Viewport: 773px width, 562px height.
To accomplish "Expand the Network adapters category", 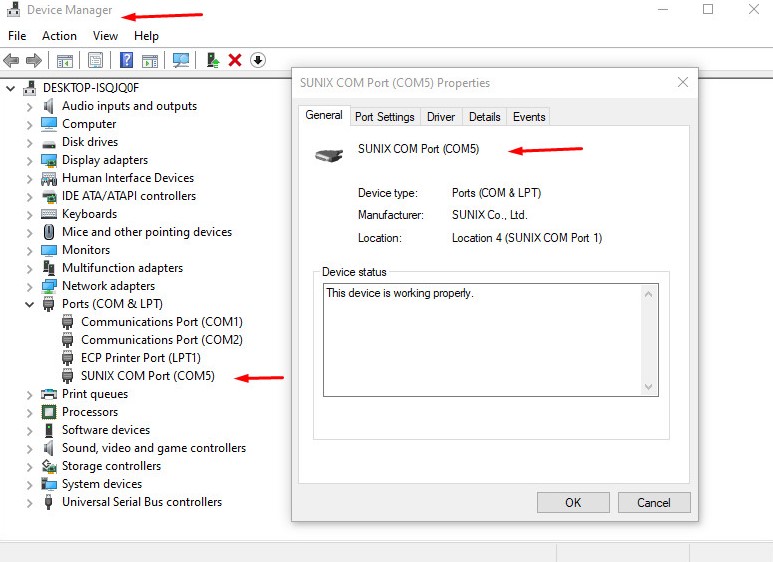I will pyautogui.click(x=30, y=286).
